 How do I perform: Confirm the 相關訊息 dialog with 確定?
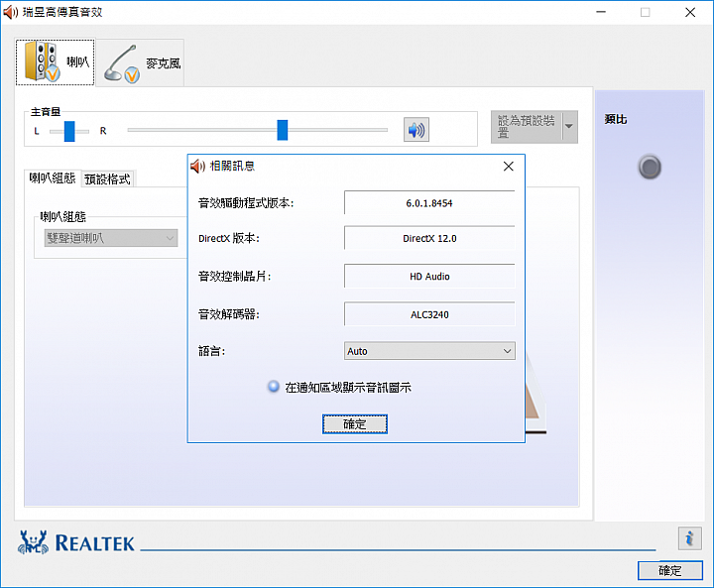pos(355,424)
